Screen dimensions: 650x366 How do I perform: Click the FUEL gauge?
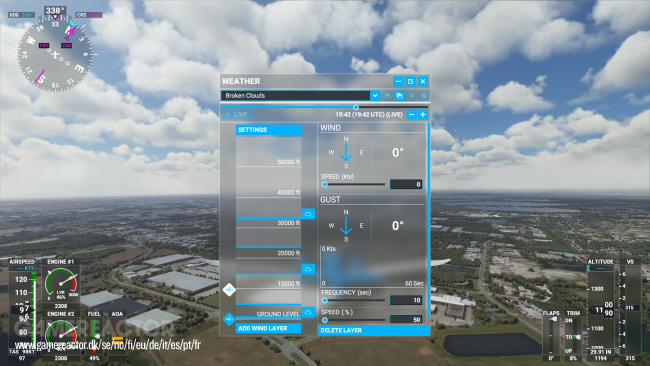click(x=95, y=336)
